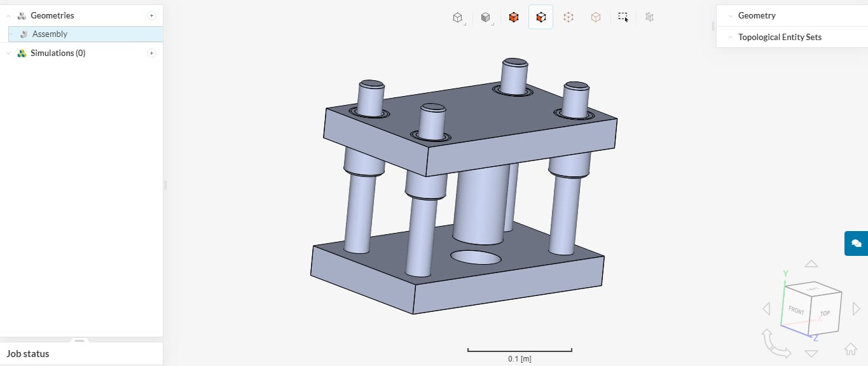Viewport: 868px width, 366px height.
Task: Click the greyed-out cube icon at toolbar end
Action: tap(649, 18)
